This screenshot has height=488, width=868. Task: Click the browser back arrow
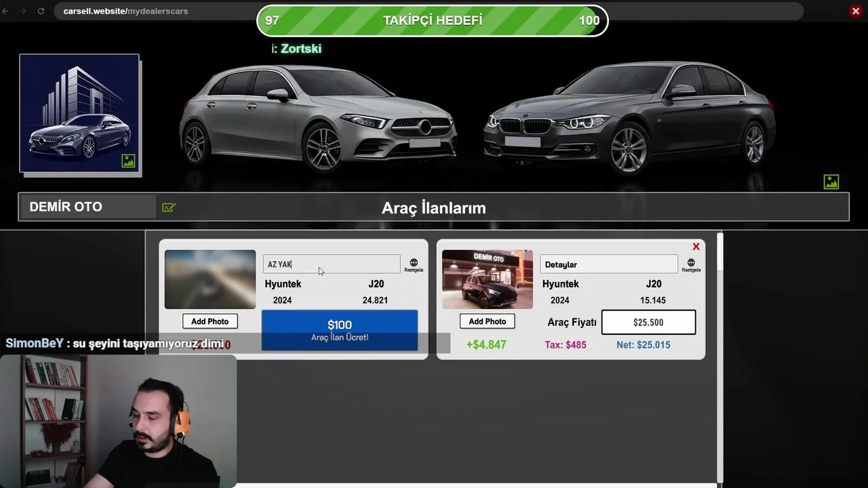5,11
